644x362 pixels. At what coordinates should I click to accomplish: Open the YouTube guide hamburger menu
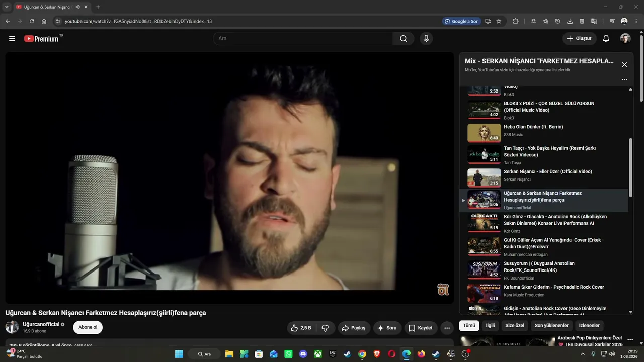coord(12,39)
